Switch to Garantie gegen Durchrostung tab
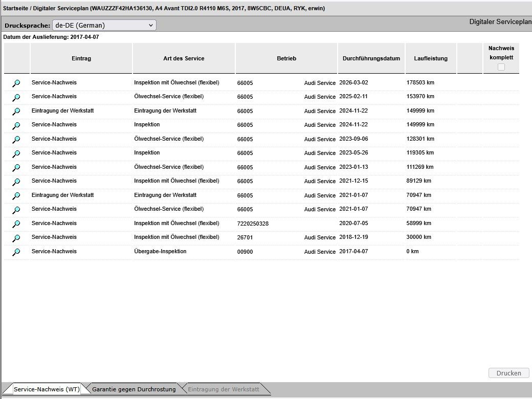This screenshot has height=399, width=532. click(x=134, y=389)
